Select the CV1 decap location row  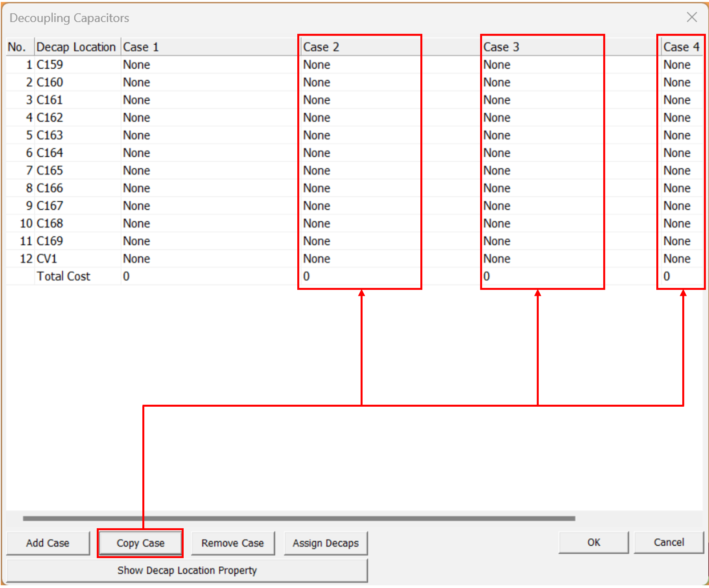pos(47,259)
